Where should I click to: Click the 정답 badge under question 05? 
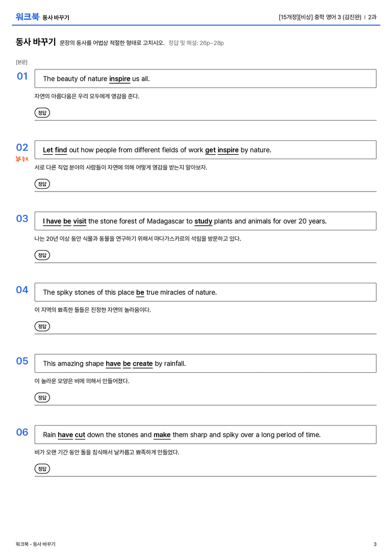42,397
